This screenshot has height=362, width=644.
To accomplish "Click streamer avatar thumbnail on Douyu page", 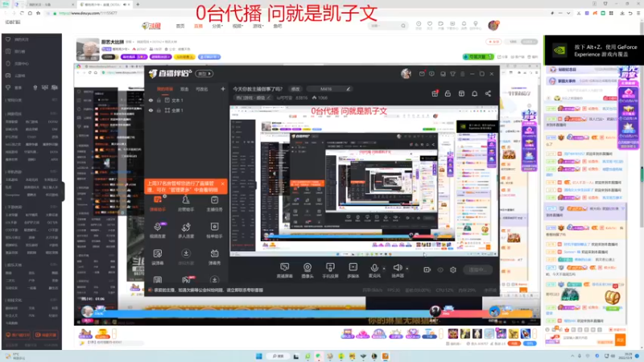I will [88, 49].
